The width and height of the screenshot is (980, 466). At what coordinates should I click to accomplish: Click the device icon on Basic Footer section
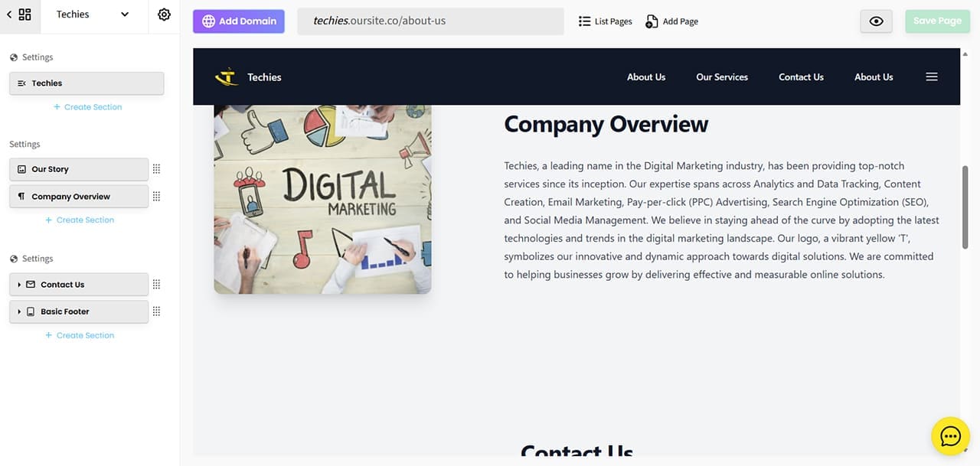tap(31, 311)
